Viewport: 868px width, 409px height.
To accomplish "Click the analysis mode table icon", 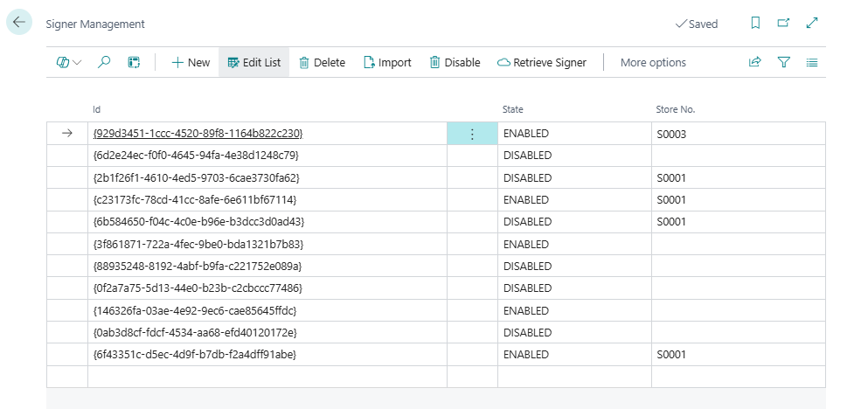I will pyautogui.click(x=134, y=62).
